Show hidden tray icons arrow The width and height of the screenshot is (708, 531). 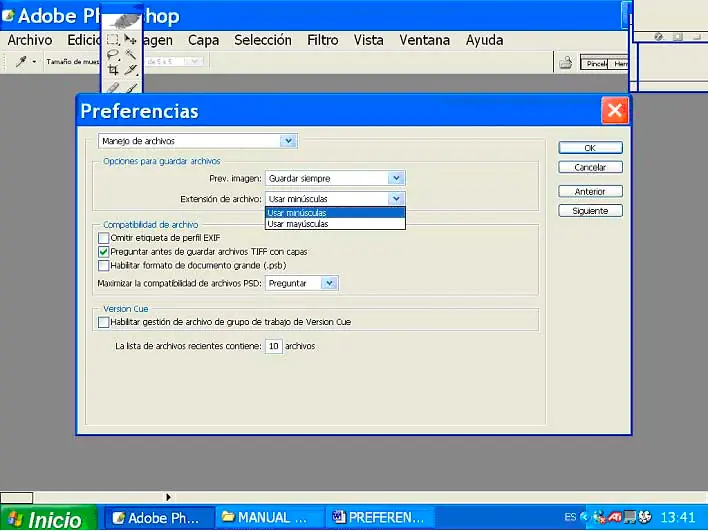point(585,517)
